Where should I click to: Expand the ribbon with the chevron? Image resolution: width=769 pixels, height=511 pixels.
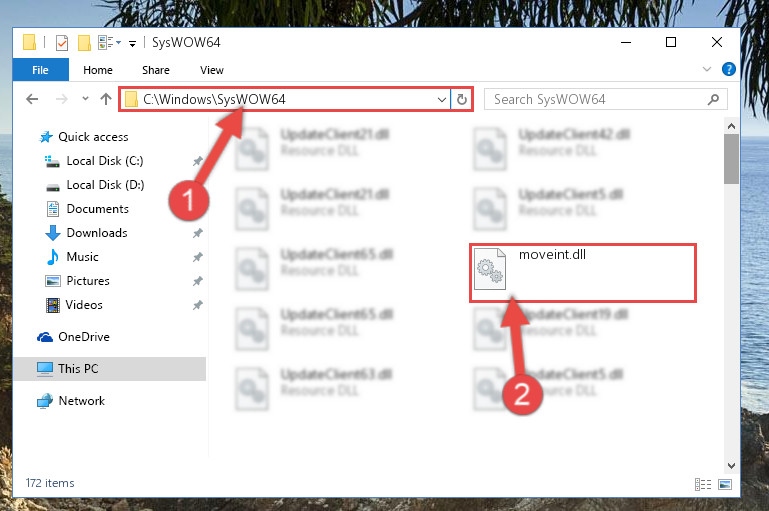[x=707, y=69]
